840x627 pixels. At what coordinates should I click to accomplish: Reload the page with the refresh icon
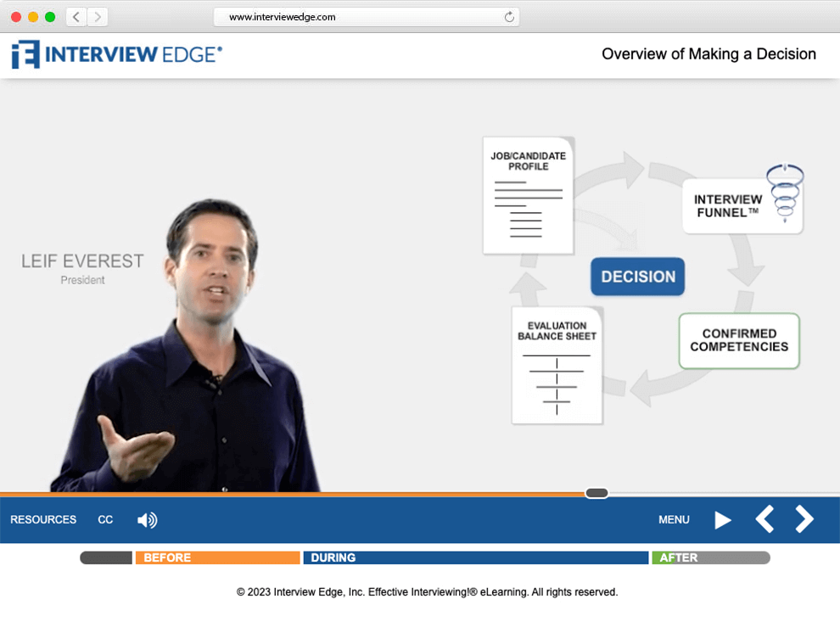(509, 17)
